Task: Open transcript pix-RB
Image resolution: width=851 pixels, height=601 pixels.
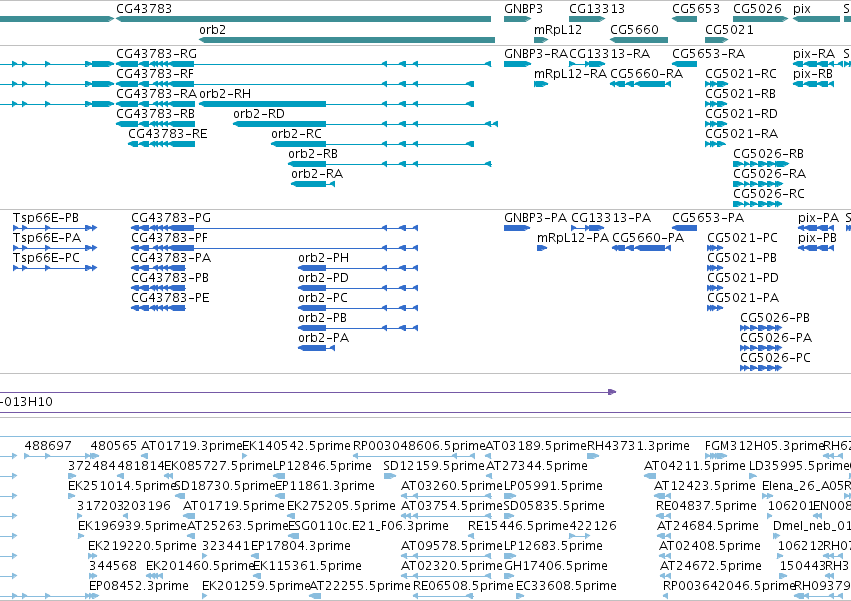Action: 813,84
